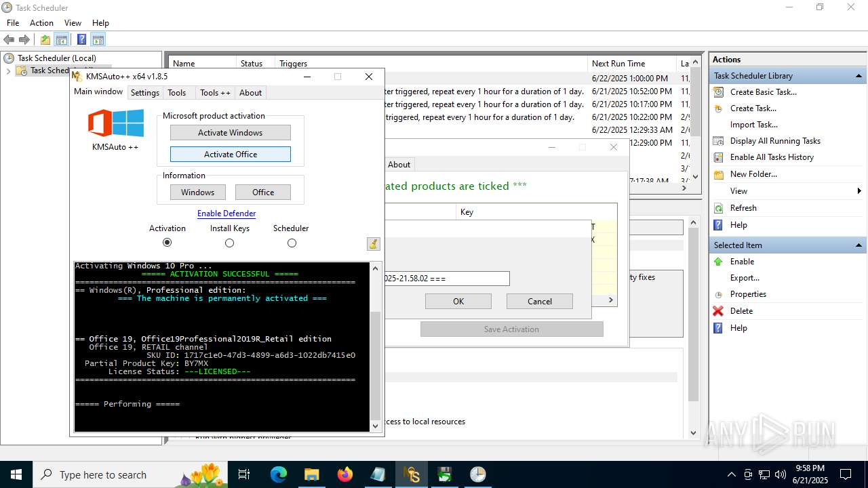Open Task View on taskbar
This screenshot has width=868, height=488.
coord(245,474)
